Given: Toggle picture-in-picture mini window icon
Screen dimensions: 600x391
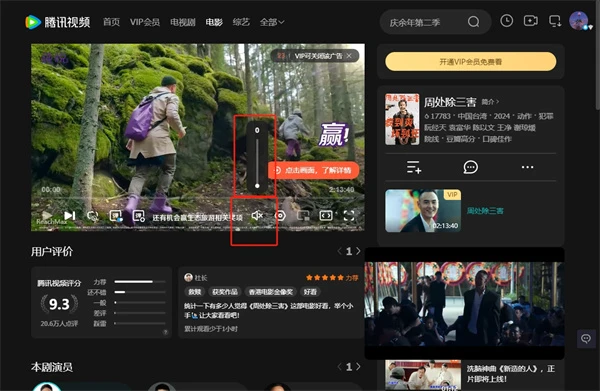Looking at the screenshot, I should [x=303, y=216].
